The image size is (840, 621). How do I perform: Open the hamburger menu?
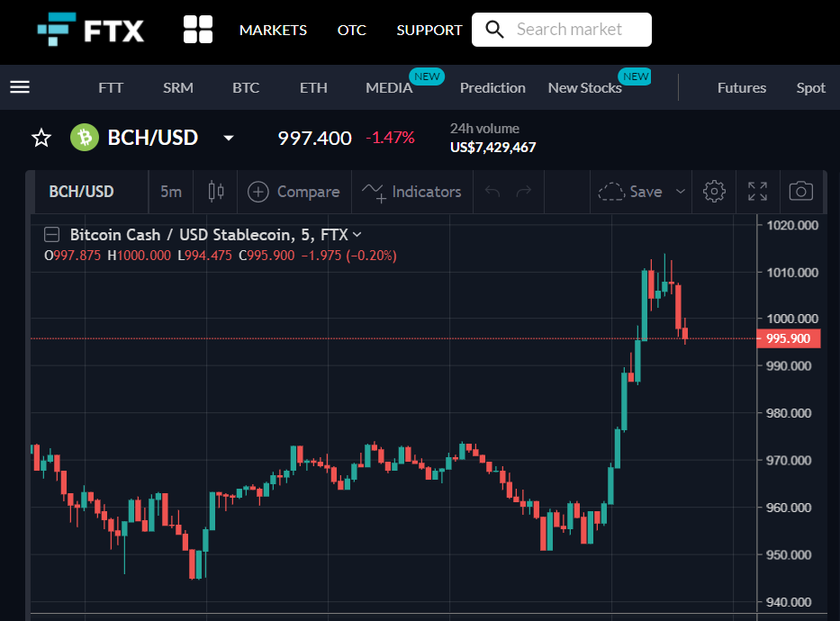click(20, 86)
